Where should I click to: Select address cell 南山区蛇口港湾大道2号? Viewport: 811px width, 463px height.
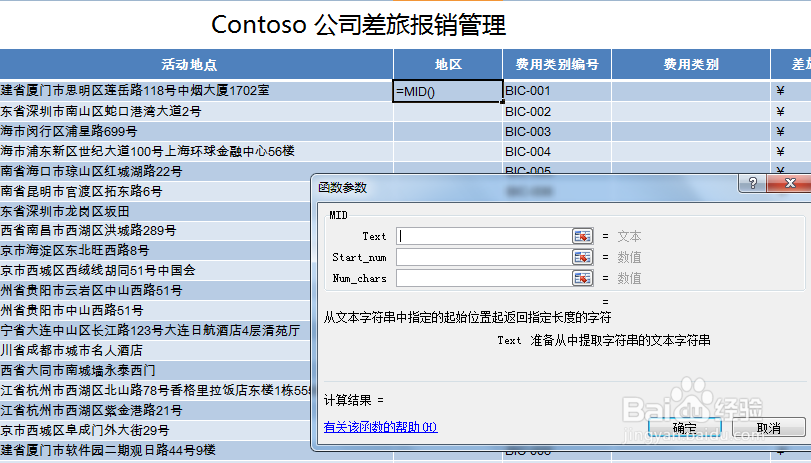pos(197,112)
